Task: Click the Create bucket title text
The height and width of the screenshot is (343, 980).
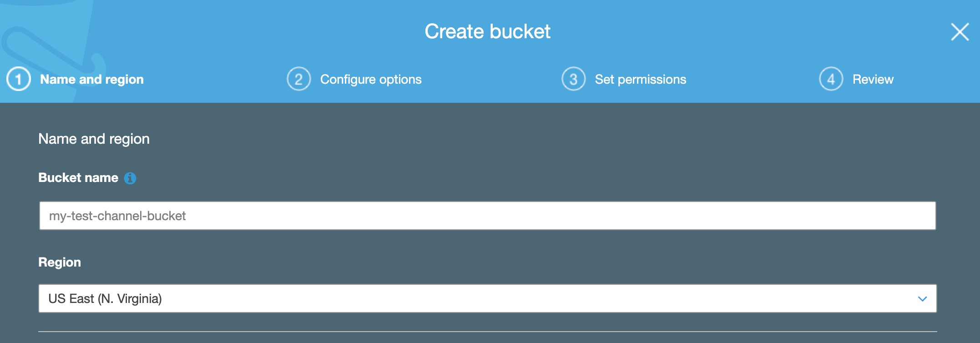Action: 487,31
